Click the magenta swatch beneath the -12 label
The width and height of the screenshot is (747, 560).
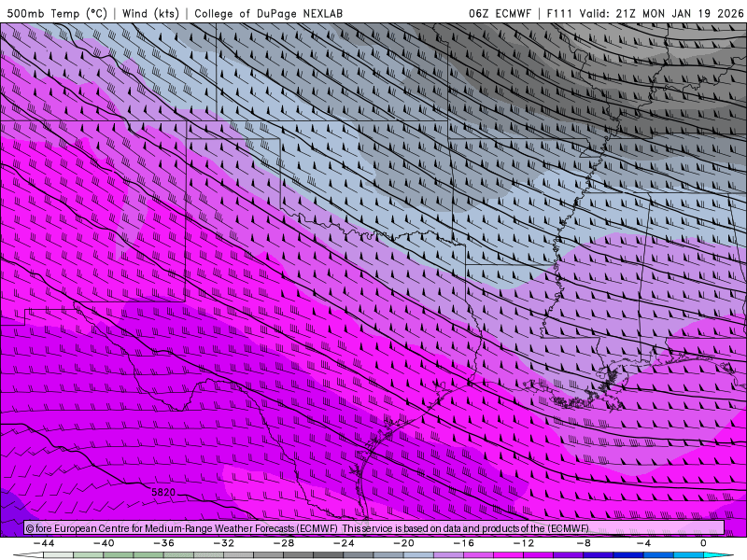click(x=509, y=556)
